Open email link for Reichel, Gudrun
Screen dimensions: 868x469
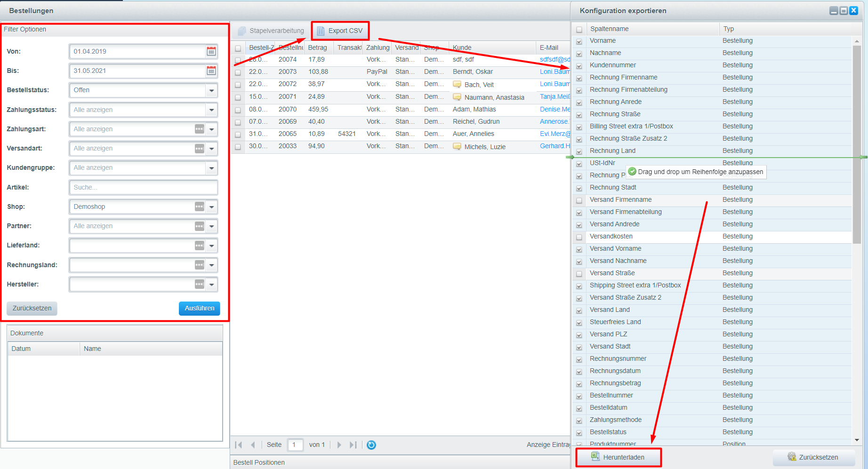pyautogui.click(x=555, y=121)
